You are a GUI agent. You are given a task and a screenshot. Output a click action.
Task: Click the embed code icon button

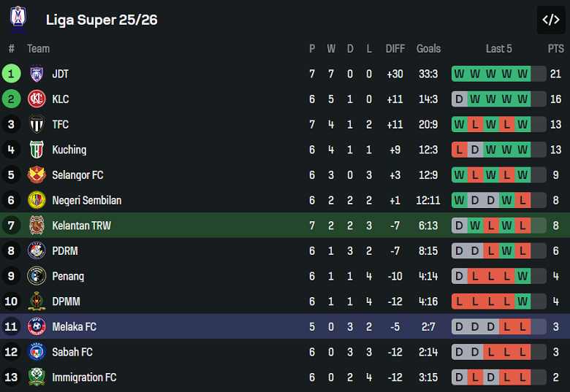(551, 20)
